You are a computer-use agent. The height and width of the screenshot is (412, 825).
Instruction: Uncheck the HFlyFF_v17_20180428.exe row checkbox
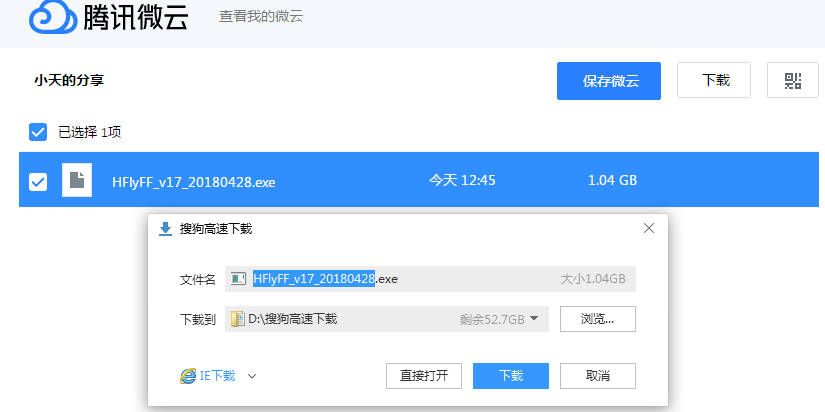point(38,182)
